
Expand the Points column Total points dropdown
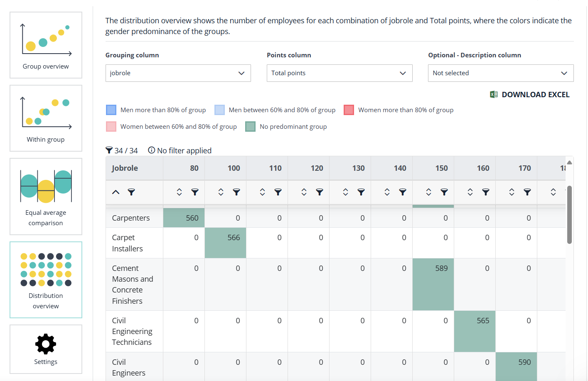339,73
